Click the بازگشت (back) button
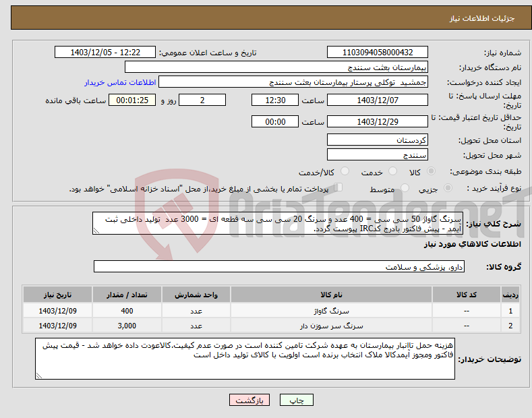 249,400
